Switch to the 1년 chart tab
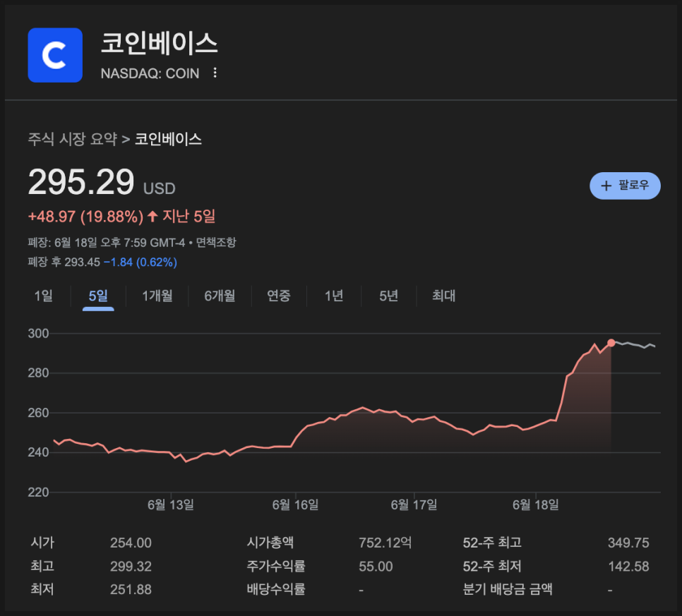Image resolution: width=682 pixels, height=616 pixels. point(334,296)
